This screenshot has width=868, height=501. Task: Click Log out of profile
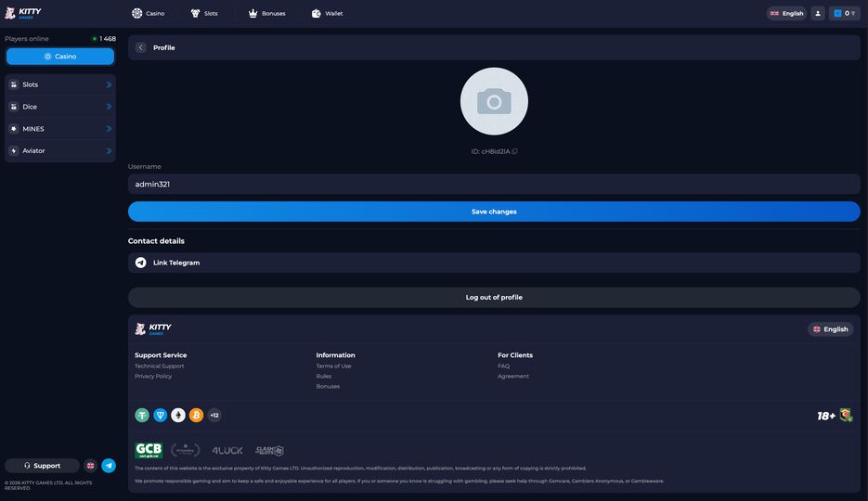point(494,298)
